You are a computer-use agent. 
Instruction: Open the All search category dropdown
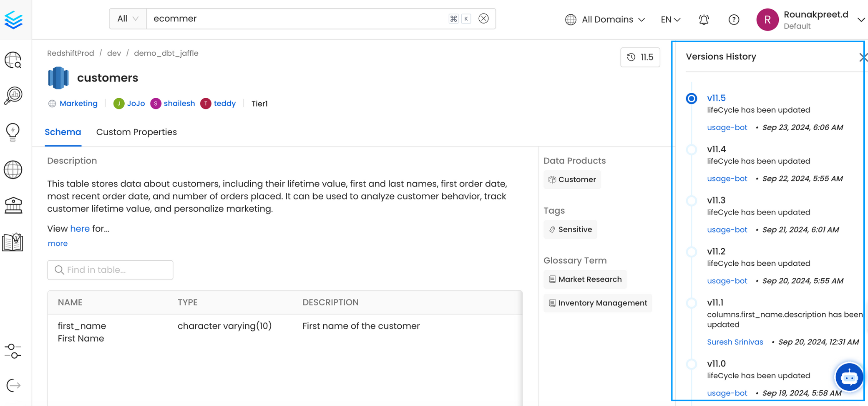pyautogui.click(x=128, y=18)
